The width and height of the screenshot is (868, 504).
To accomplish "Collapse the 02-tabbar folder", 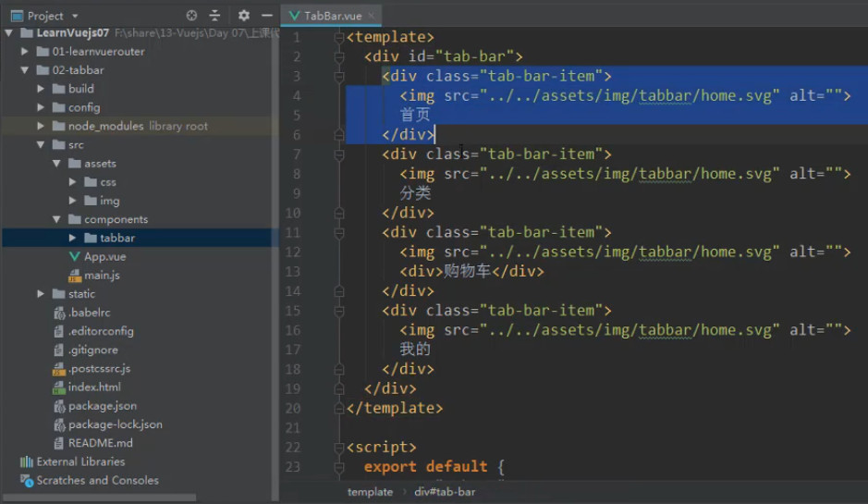I will point(24,70).
